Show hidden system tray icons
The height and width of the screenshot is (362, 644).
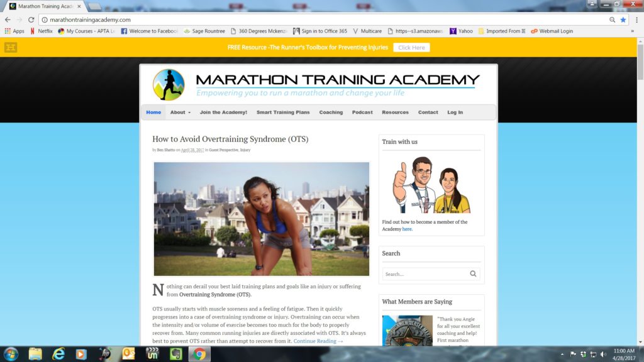(562, 354)
